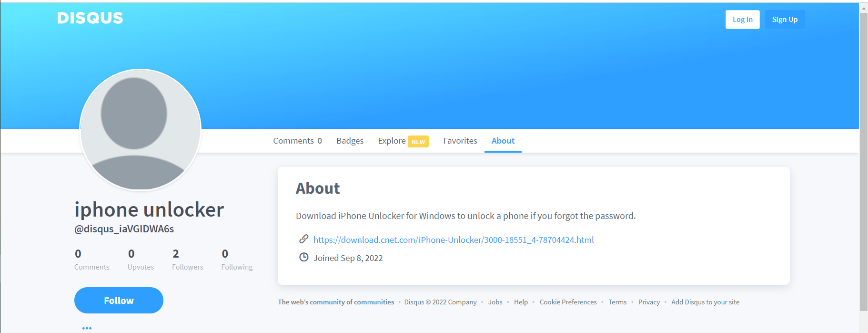Screen dimensions: 868x333
Task: Click the link chain icon in About
Action: [x=303, y=239]
